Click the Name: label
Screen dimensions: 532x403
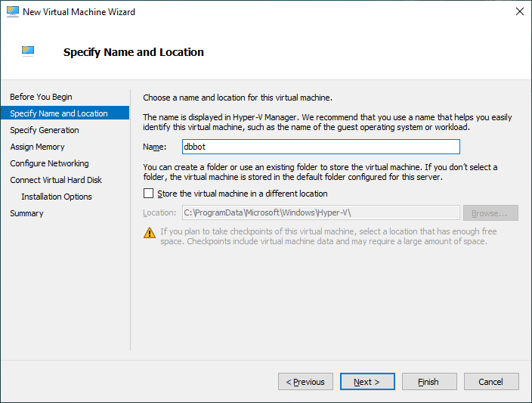155,147
